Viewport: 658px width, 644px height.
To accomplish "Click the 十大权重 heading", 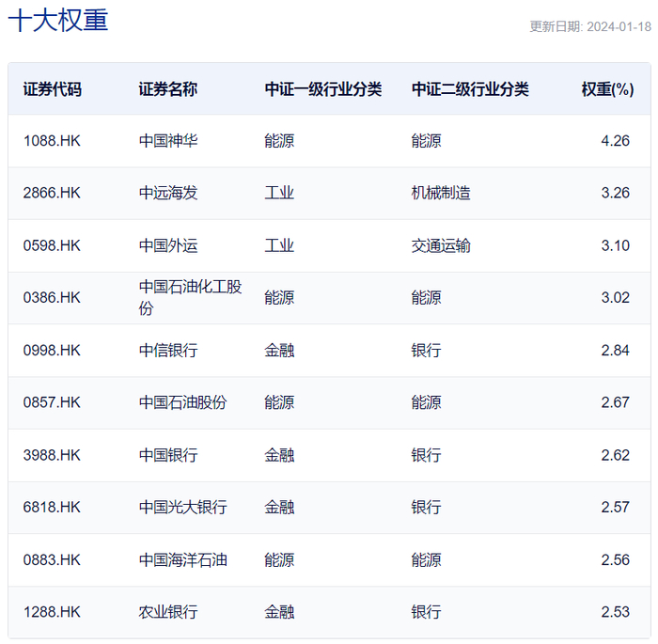I will (58, 20).
